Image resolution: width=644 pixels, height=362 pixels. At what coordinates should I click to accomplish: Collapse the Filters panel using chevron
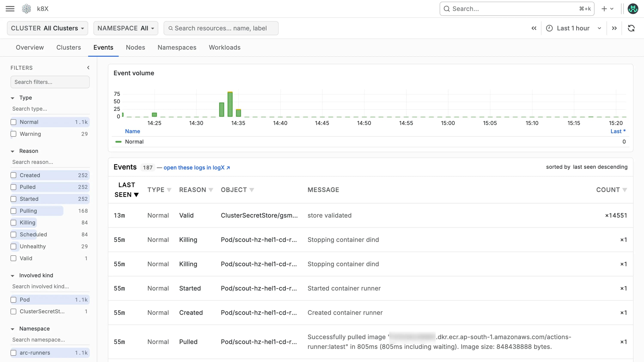[88, 68]
